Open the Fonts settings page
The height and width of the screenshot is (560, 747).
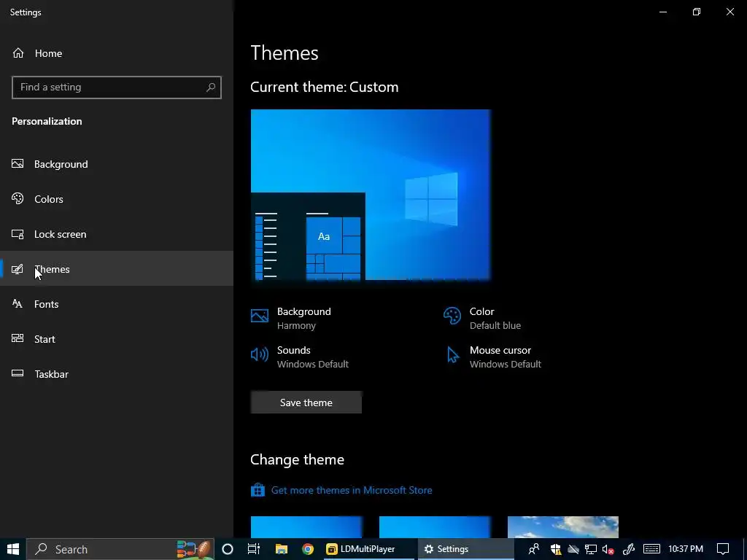pos(117,304)
